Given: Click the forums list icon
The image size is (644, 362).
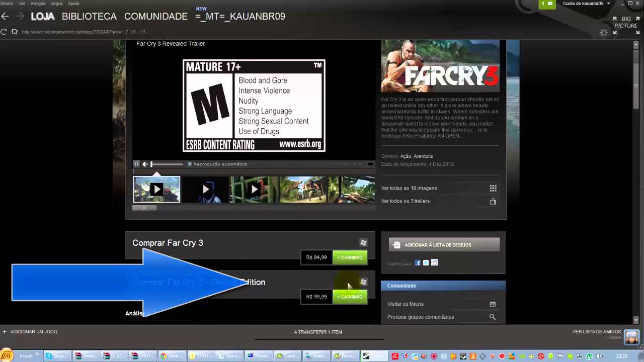Looking at the screenshot, I should 493,304.
